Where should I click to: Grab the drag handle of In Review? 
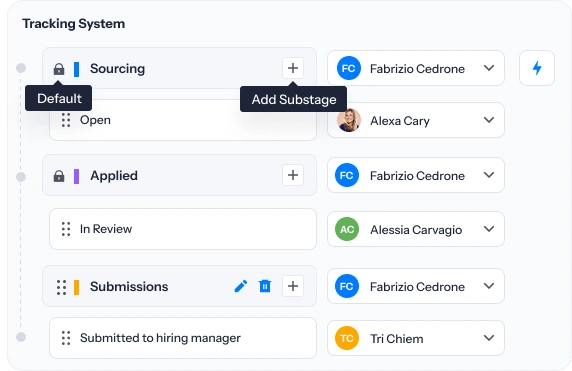point(66,229)
